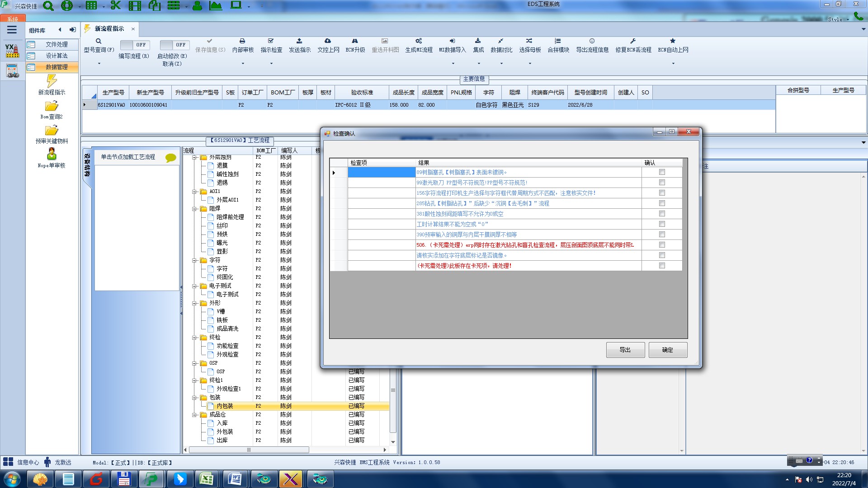Select 文件处理 in the component library
The image size is (868, 488).
pos(52,44)
